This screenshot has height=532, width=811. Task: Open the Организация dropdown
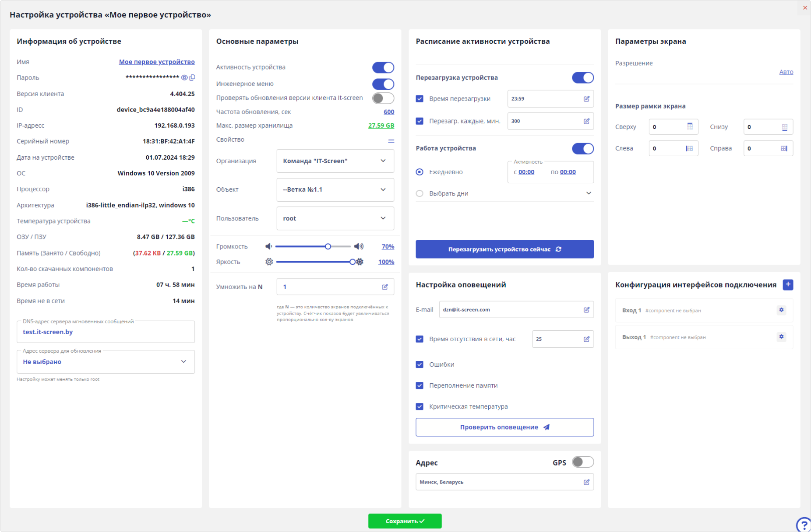(x=335, y=161)
